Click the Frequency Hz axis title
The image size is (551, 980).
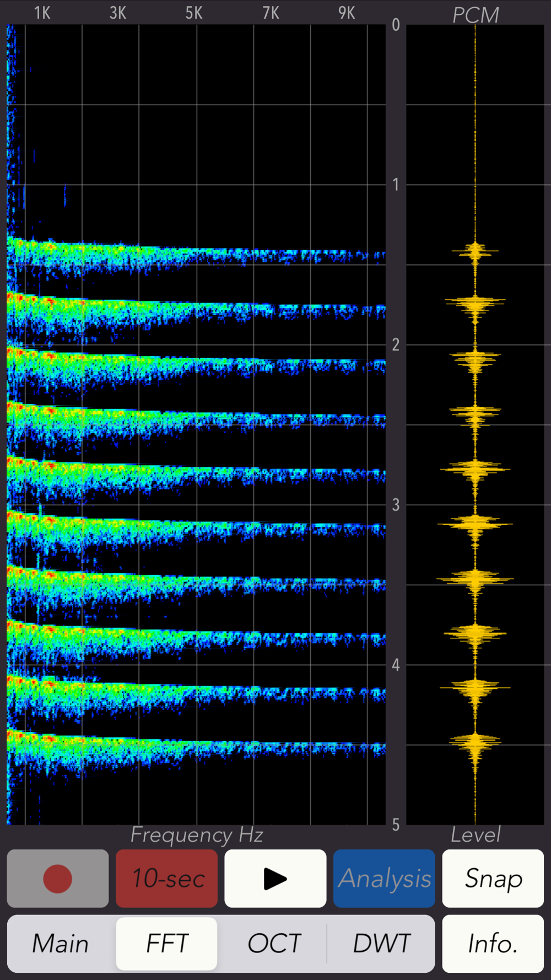pos(197,836)
